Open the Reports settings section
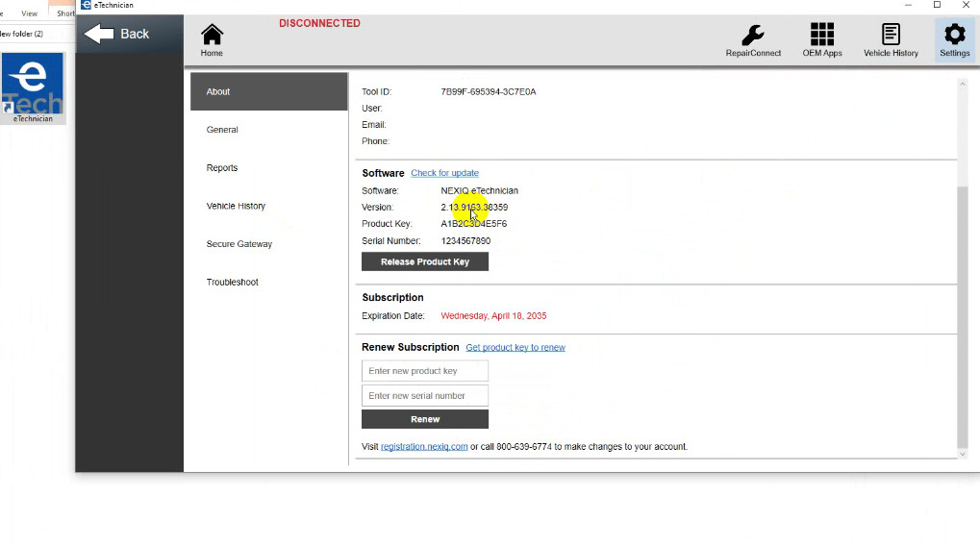Image resolution: width=980 pixels, height=545 pixels. coord(268,167)
